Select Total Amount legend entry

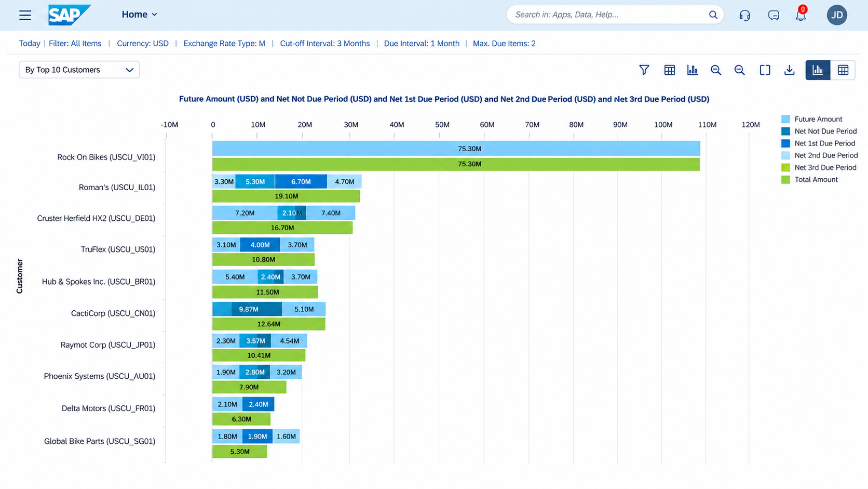[810, 180]
